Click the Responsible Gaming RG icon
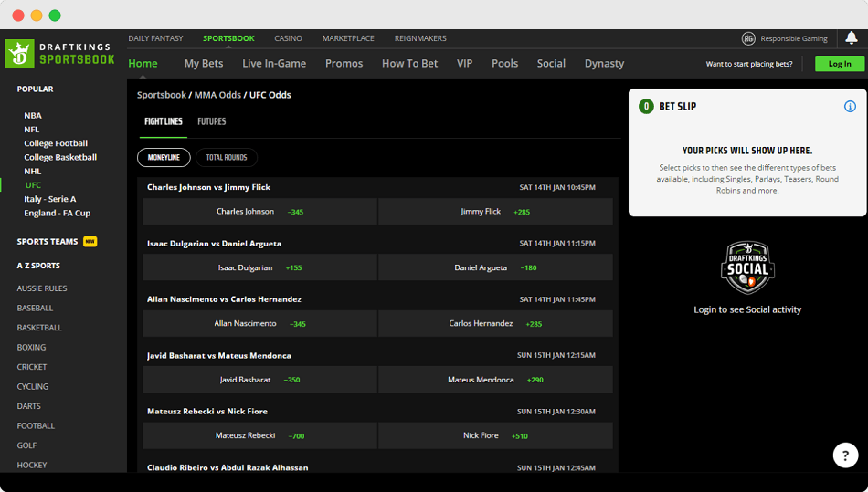Image resolution: width=868 pixels, height=492 pixels. tap(748, 38)
